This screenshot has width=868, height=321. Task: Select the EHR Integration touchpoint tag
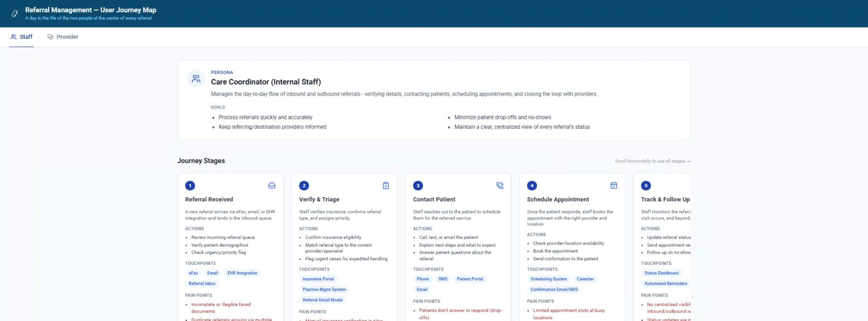242,273
